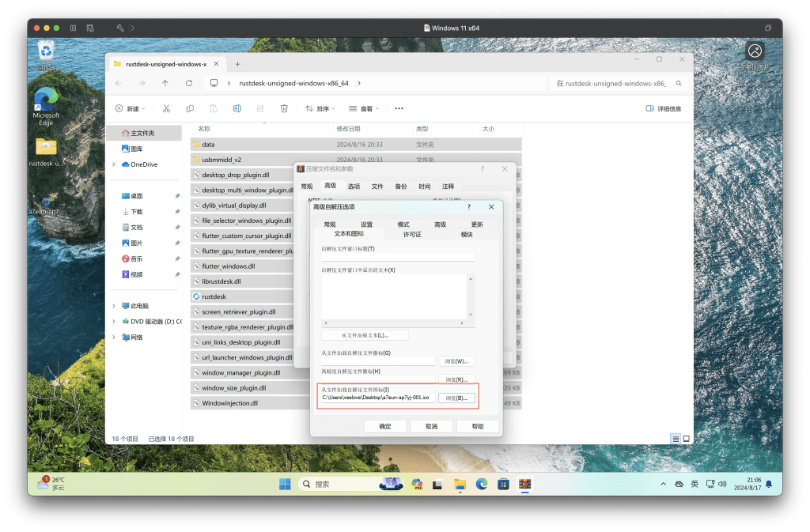Confirm SFX options with the 确定 button

(385, 425)
